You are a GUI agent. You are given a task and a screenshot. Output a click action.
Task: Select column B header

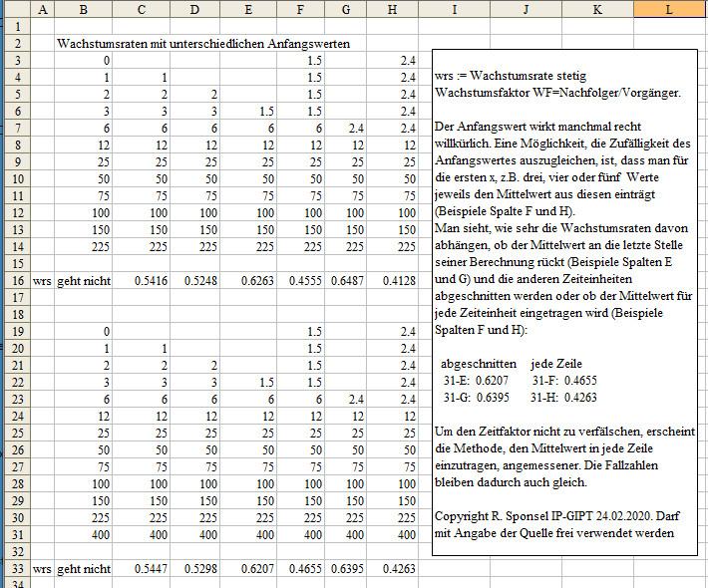84,10
